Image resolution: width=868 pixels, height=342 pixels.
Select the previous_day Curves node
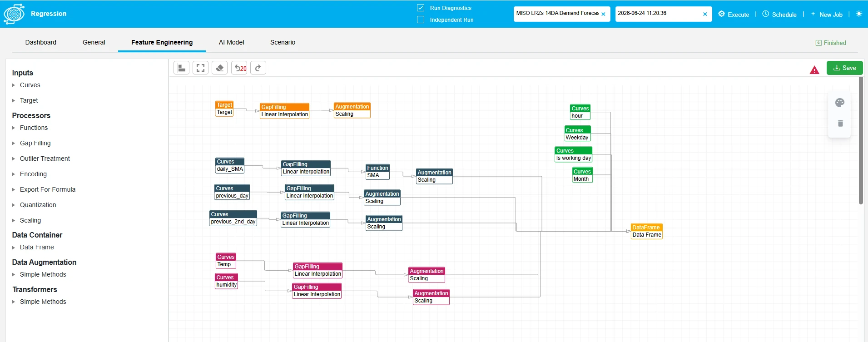coord(232,192)
